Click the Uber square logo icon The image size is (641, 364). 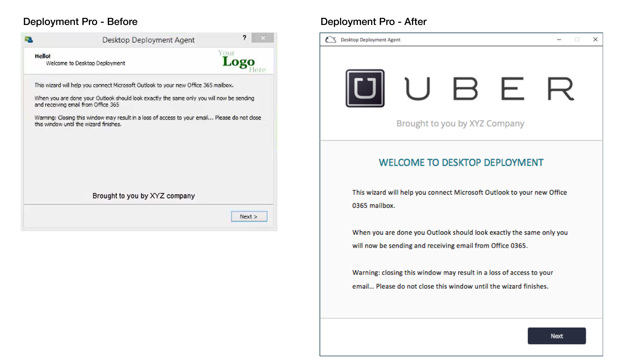365,88
